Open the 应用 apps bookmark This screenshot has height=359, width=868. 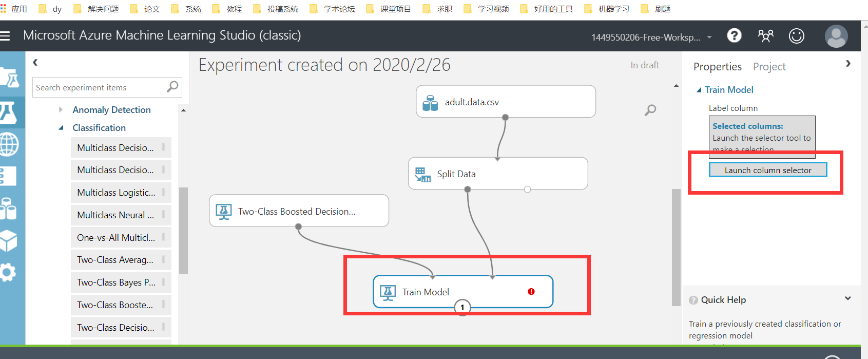pyautogui.click(x=14, y=9)
